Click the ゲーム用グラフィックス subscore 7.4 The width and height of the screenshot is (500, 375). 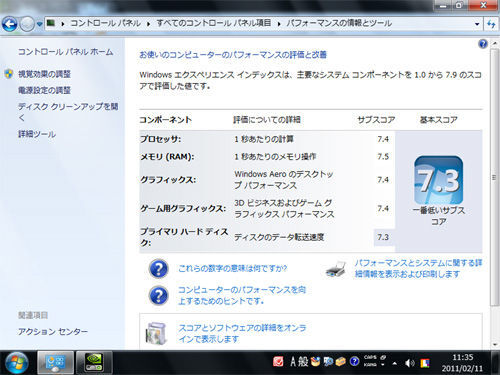tap(383, 209)
